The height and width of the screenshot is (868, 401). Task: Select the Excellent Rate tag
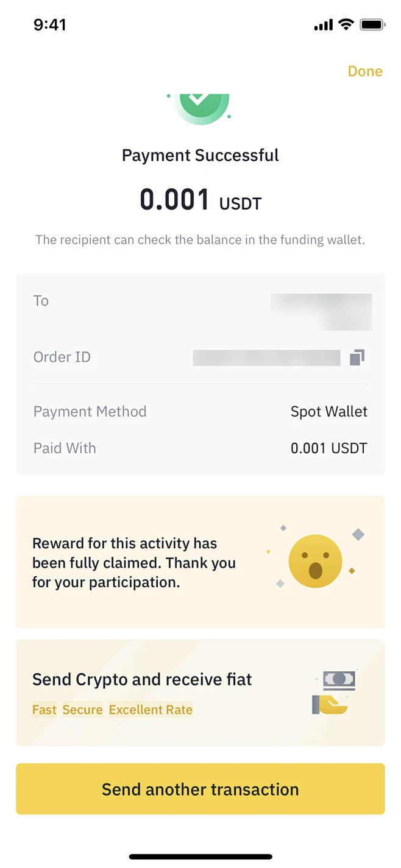click(151, 710)
